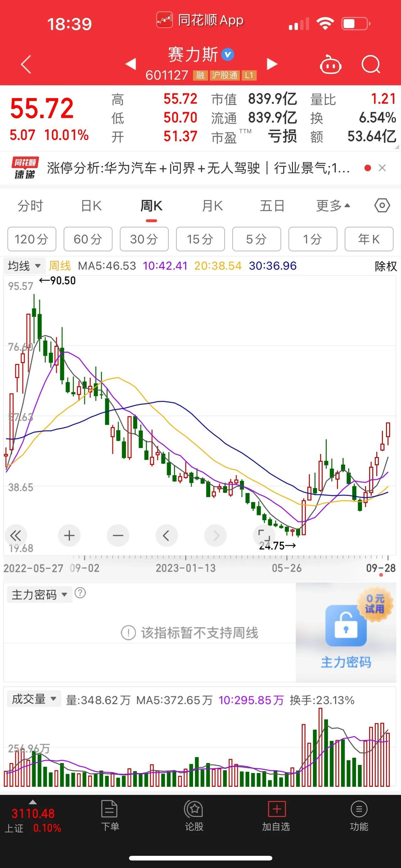Toggle 除权 adjustment setting
Viewport: 401px width, 868px height.
(x=386, y=266)
